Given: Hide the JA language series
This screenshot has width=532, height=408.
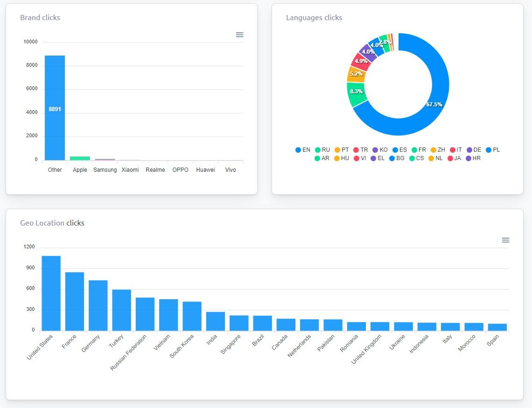Looking at the screenshot, I should click(455, 158).
